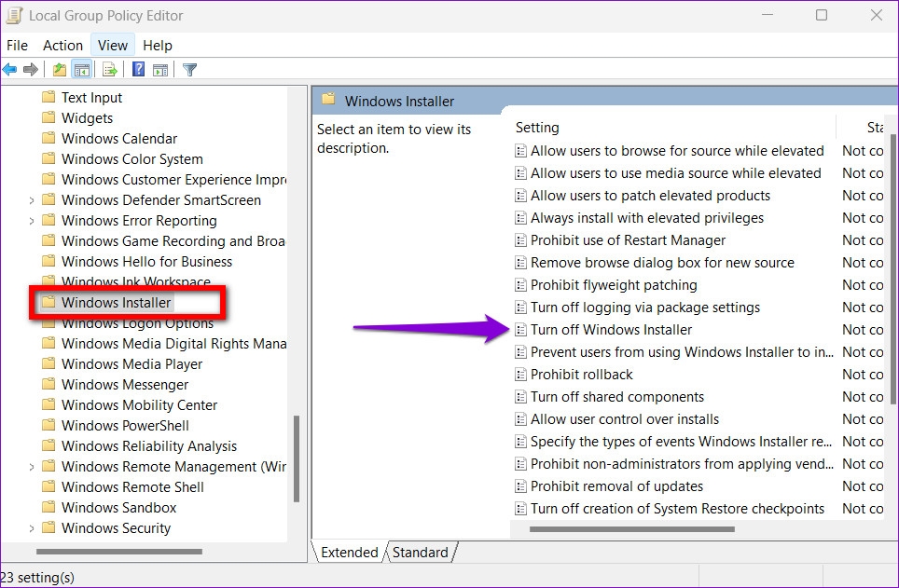Click the policy icon for Prohibit use of Restart Manager

[x=520, y=240]
